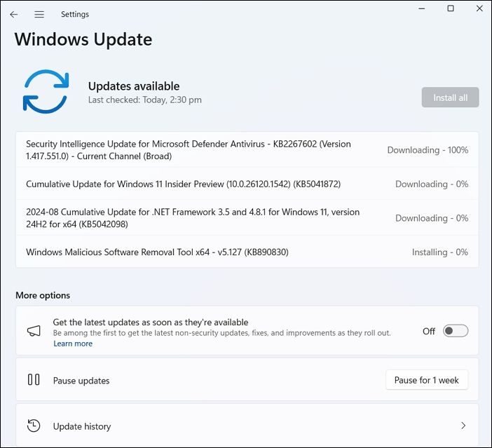492x448 pixels.
Task: Open the Update history row
Action: point(82,426)
